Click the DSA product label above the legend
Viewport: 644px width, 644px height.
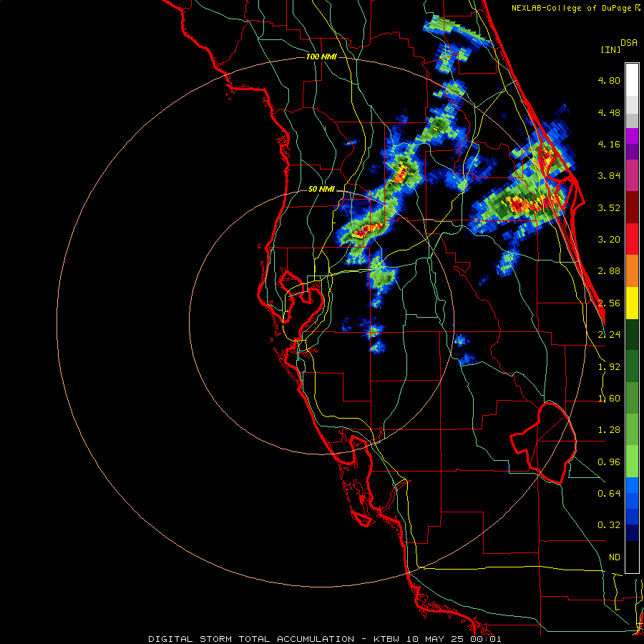pyautogui.click(x=629, y=43)
